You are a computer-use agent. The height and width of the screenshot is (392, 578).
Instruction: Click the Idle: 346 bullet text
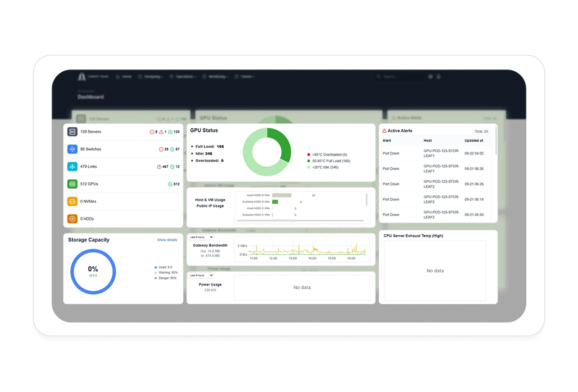pos(203,154)
